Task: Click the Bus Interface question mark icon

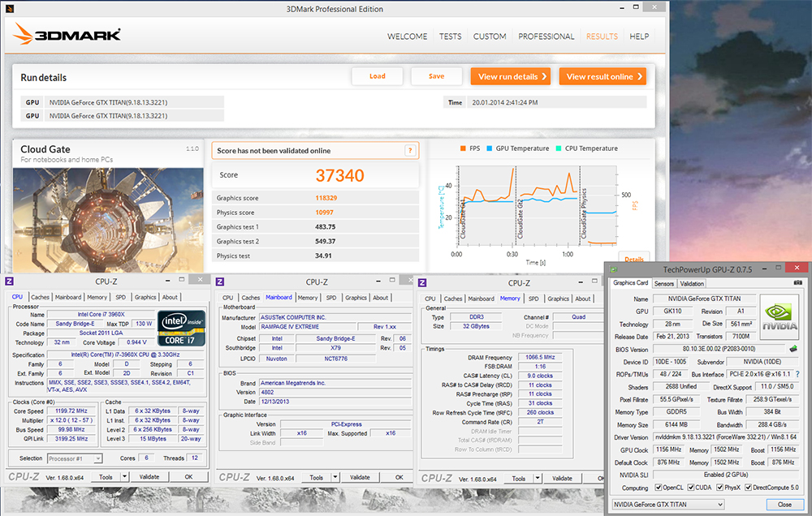Action: 797,374
